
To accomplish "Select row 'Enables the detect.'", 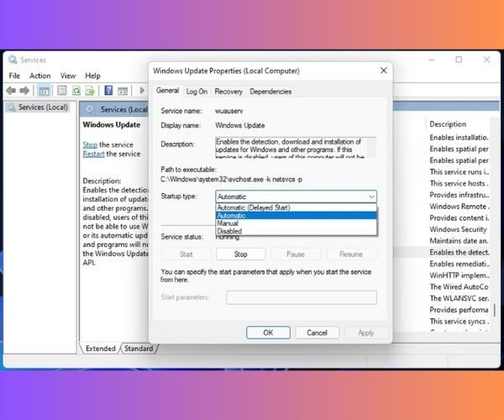I will click(459, 252).
